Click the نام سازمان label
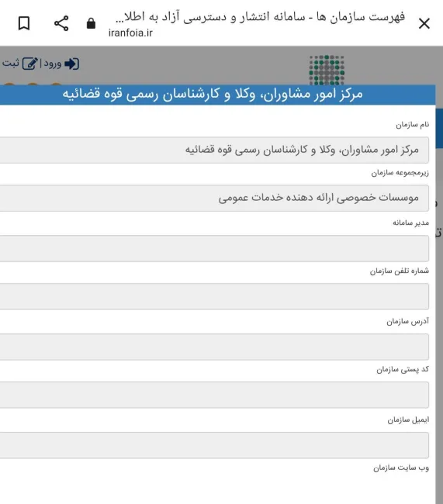 coord(413,125)
